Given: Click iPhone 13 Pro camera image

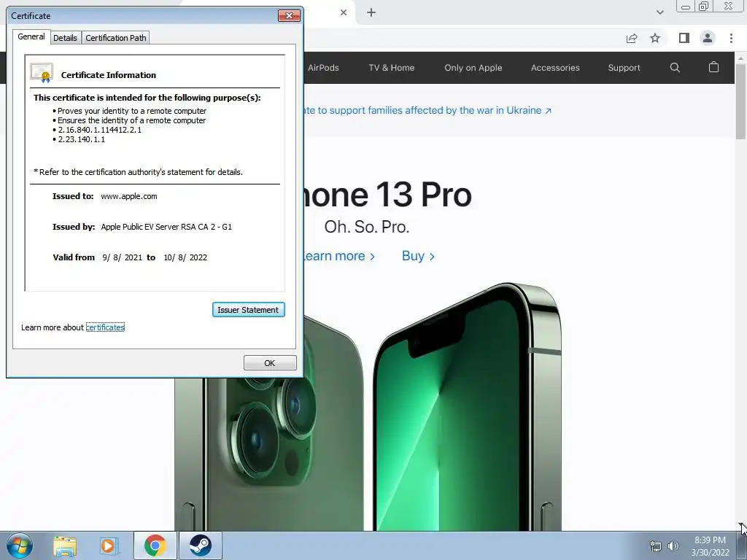Looking at the screenshot, I should coord(269,424).
